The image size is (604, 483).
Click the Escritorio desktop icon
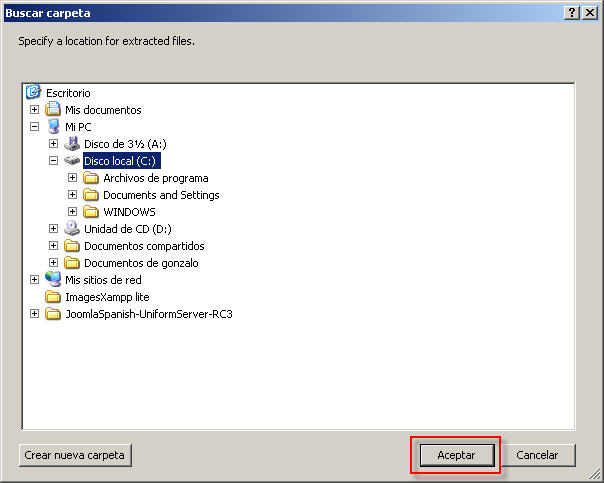click(33, 93)
